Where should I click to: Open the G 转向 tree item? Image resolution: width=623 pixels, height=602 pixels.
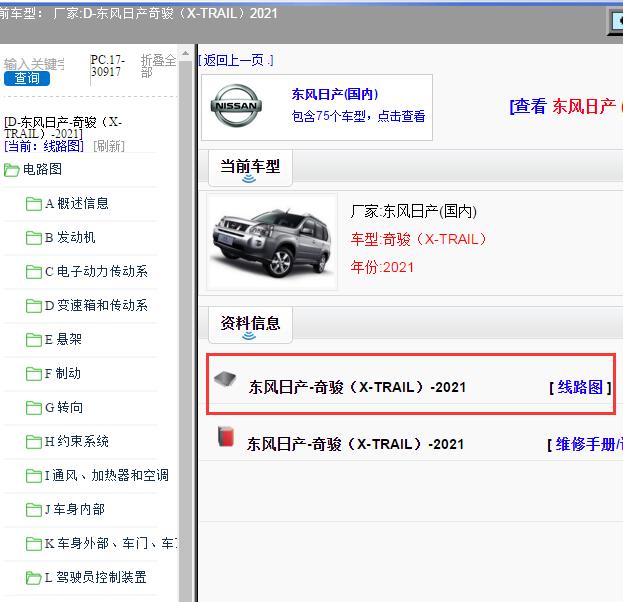[64, 407]
